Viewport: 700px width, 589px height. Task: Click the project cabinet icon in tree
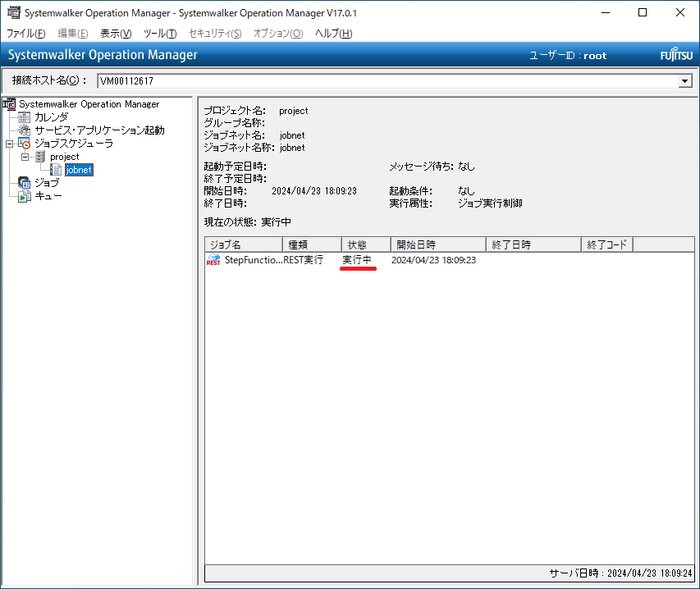coord(40,157)
